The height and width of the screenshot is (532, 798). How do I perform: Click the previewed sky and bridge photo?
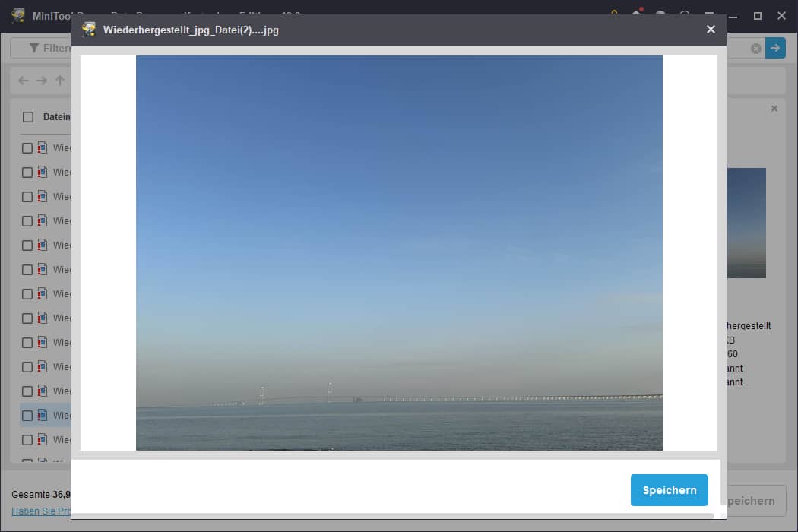pyautogui.click(x=399, y=253)
